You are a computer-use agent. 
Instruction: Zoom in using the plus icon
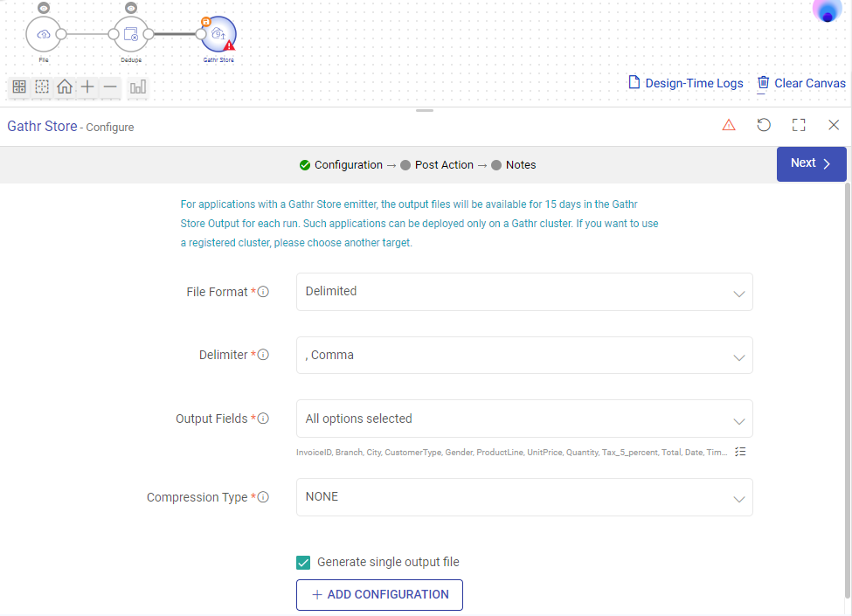pos(87,87)
